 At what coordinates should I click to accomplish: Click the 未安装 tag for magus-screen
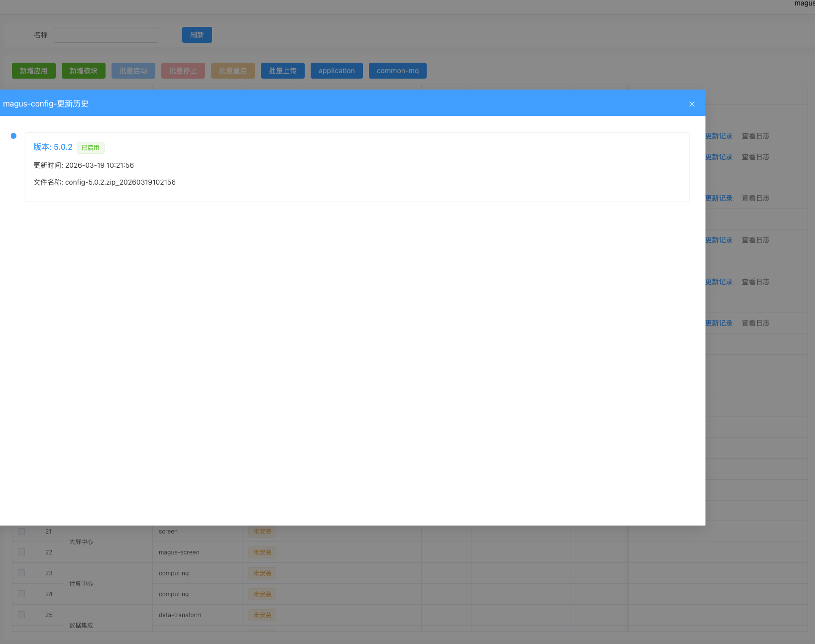(x=262, y=552)
